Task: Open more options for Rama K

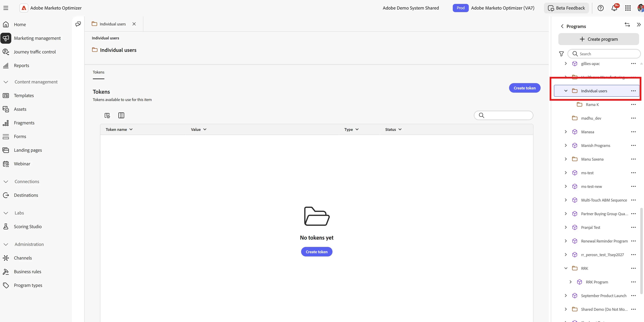Action: click(x=633, y=104)
